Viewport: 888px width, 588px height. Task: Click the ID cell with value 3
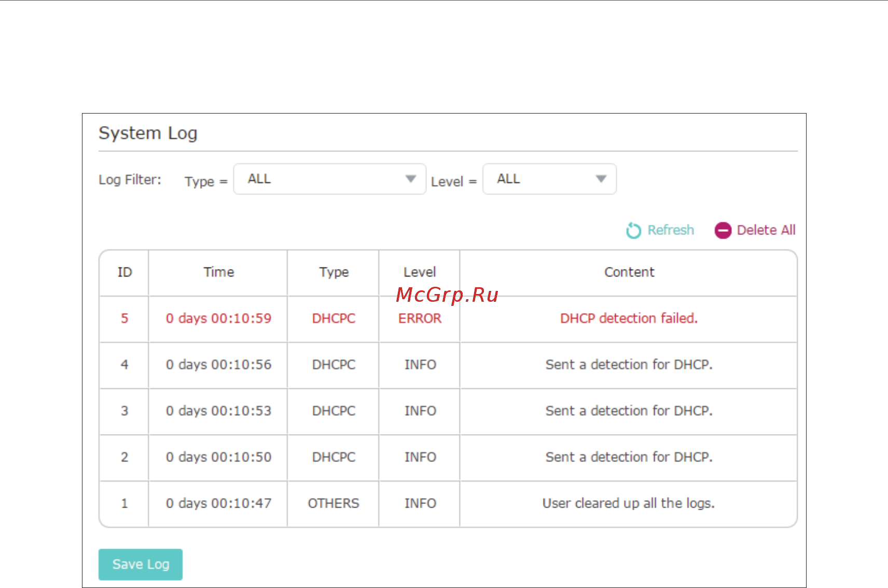[124, 411]
